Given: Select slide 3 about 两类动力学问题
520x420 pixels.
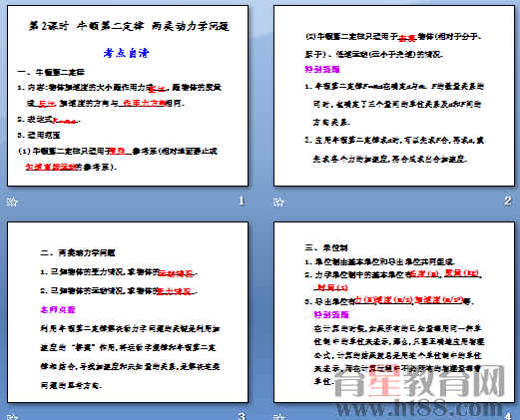Looking at the screenshot, I should [x=128, y=312].
